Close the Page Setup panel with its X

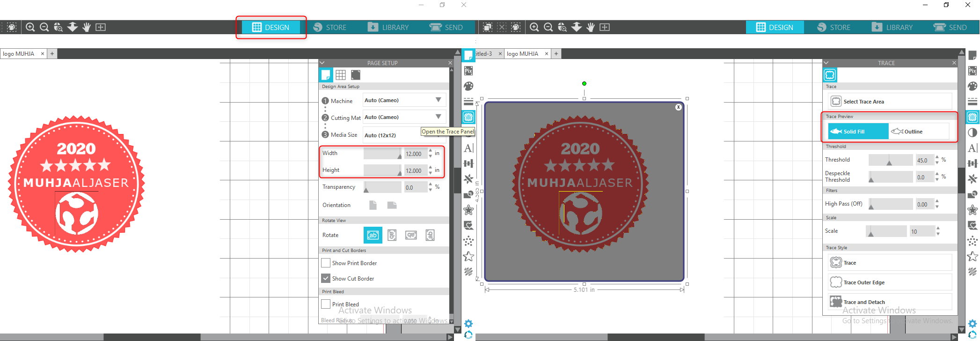tap(450, 63)
